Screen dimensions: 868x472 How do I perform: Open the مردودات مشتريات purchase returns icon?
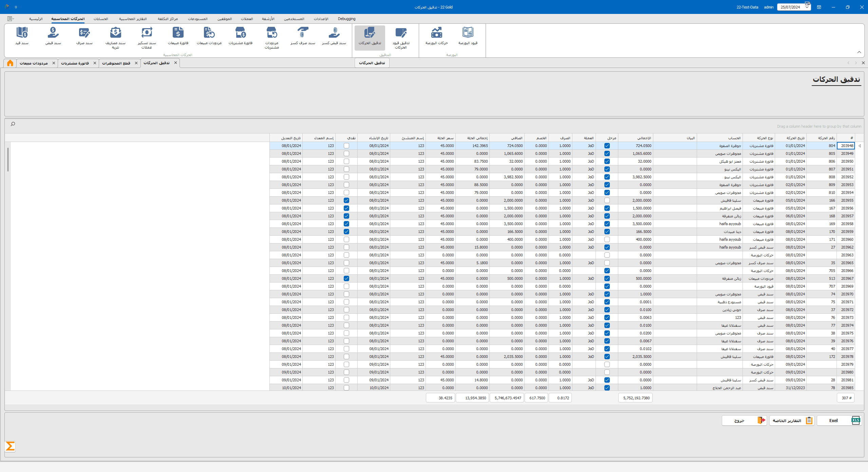point(272,38)
